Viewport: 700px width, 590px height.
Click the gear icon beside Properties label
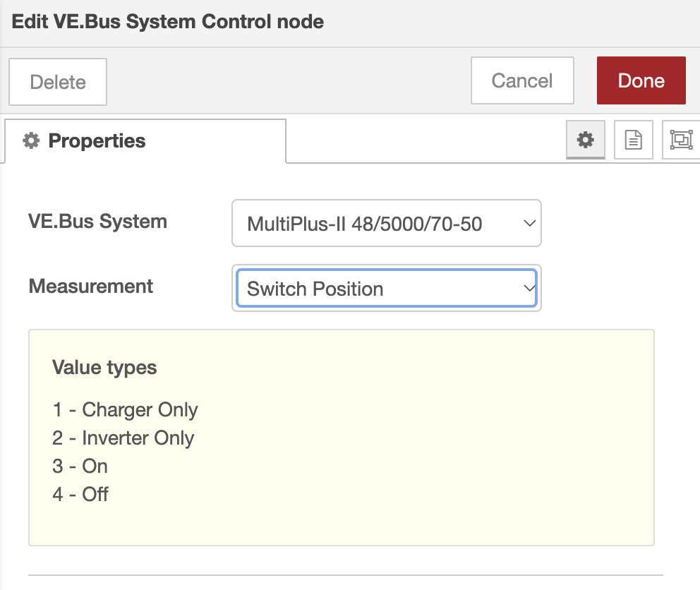coord(31,141)
